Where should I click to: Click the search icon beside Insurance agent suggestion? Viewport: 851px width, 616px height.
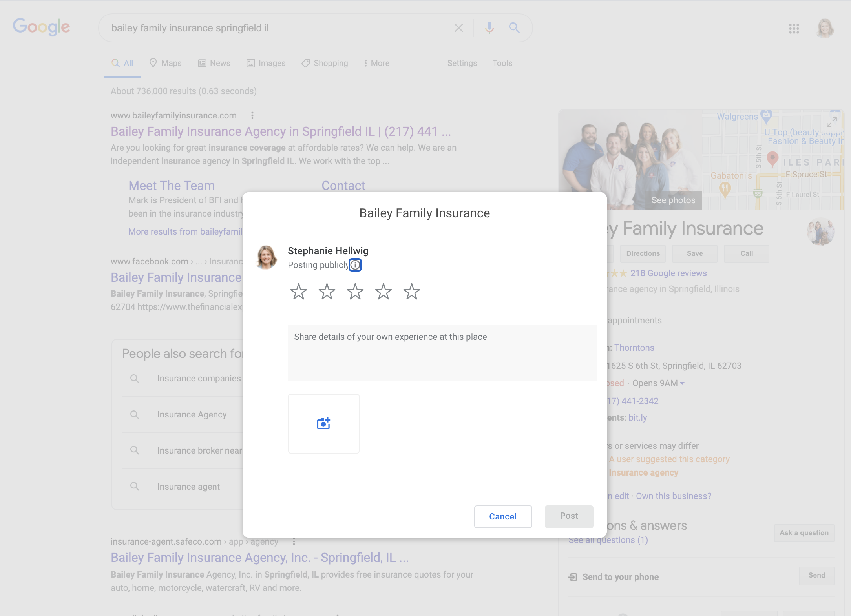tap(135, 487)
